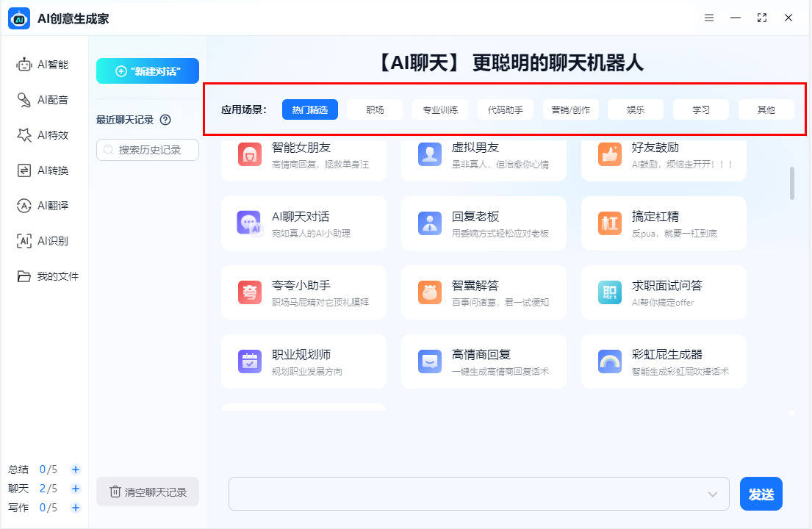Image resolution: width=812 pixels, height=529 pixels.
Task: Open the hamburger menu in the title bar
Action: (x=709, y=18)
